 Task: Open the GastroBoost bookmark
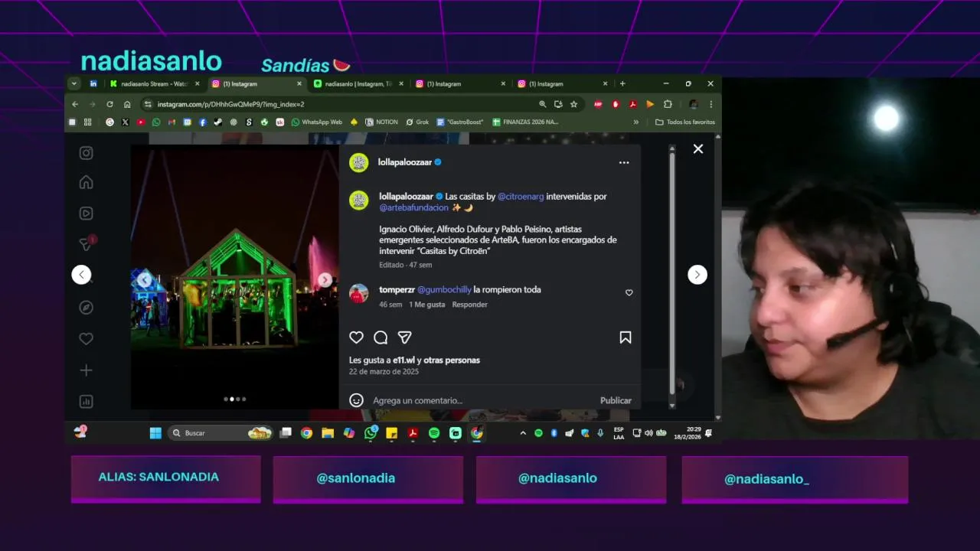(460, 122)
